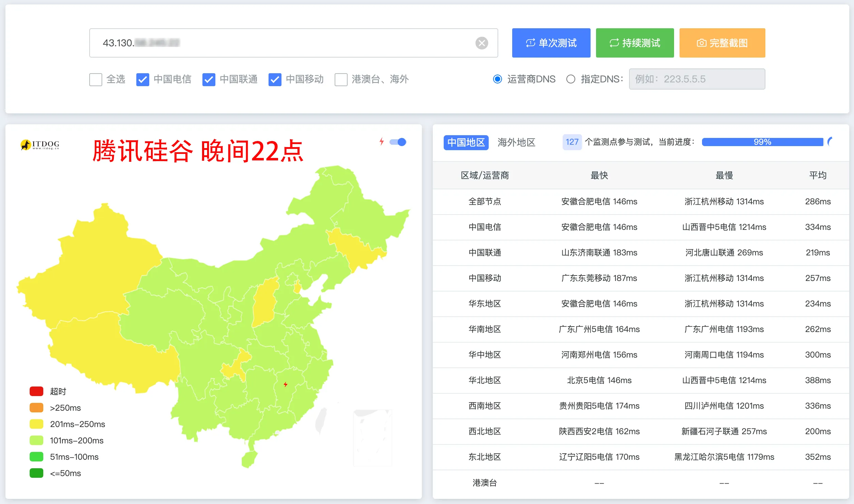
Task: Click the red 超时 legend swatch
Action: (36, 391)
